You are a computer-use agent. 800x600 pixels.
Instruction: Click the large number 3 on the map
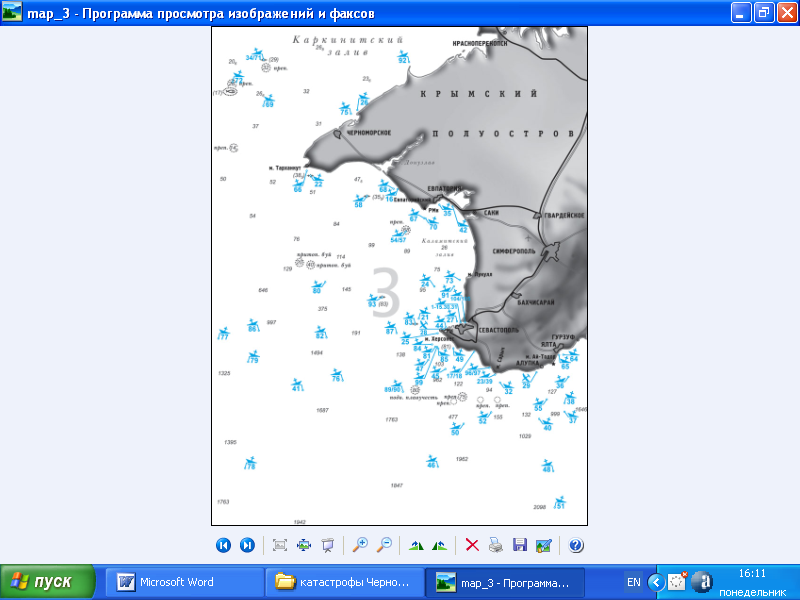pyautogui.click(x=386, y=292)
